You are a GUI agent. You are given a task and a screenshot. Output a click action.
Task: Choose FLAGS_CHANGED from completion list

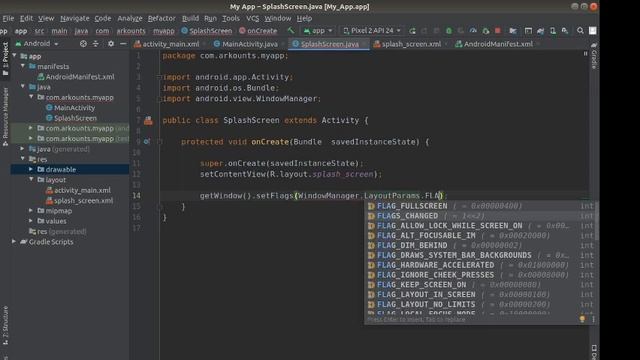click(x=480, y=216)
